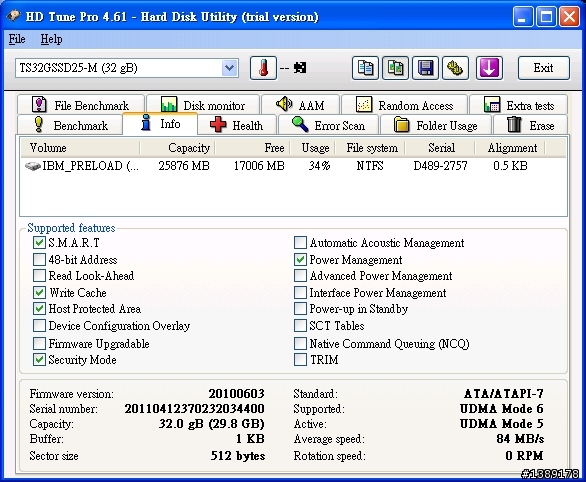Click the Alignment column header
The image size is (586, 482).
click(510, 148)
